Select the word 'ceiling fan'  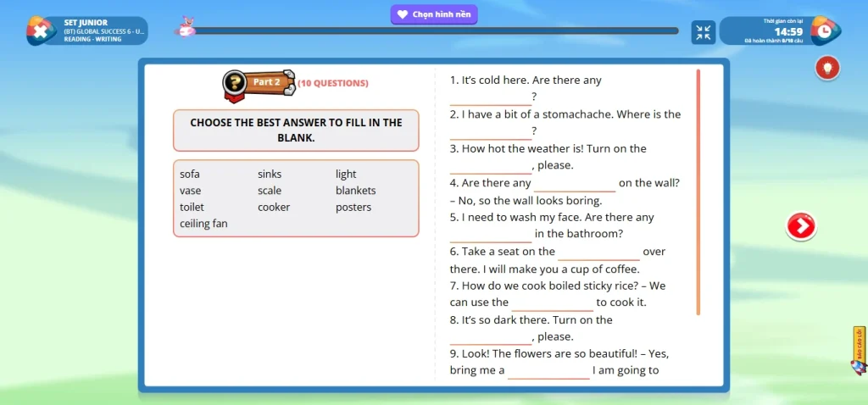pos(203,224)
